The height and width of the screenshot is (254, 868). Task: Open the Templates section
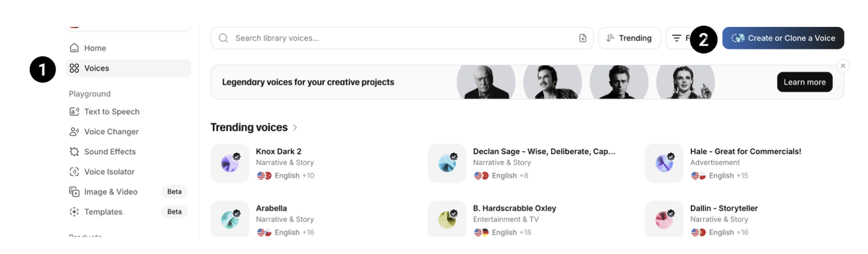point(103,212)
